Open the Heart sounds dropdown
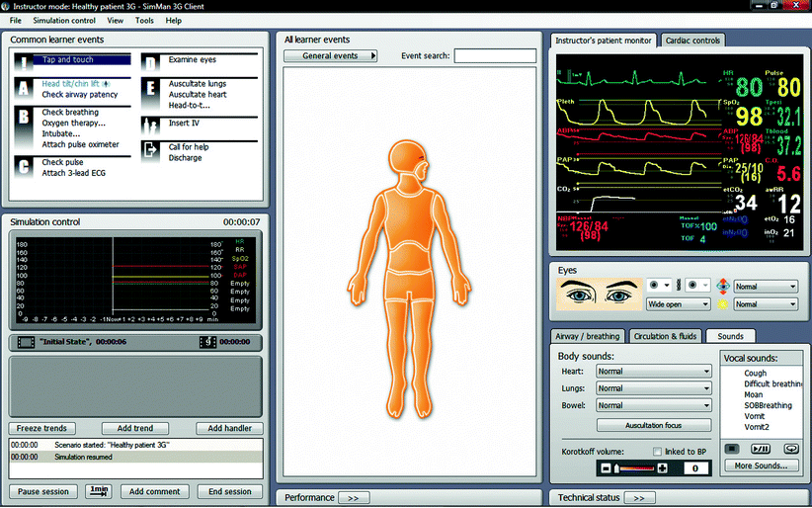Screen dimensions: 812x508 tap(653, 372)
